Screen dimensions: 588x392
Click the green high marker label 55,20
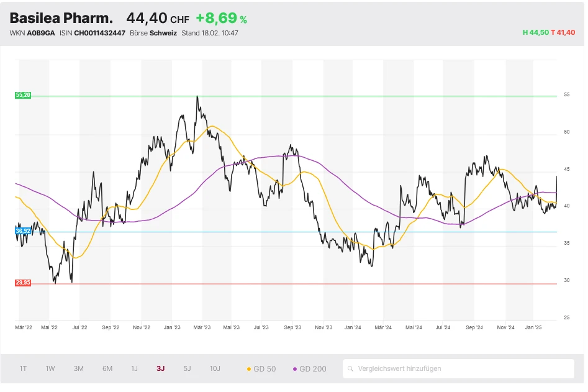pyautogui.click(x=23, y=95)
